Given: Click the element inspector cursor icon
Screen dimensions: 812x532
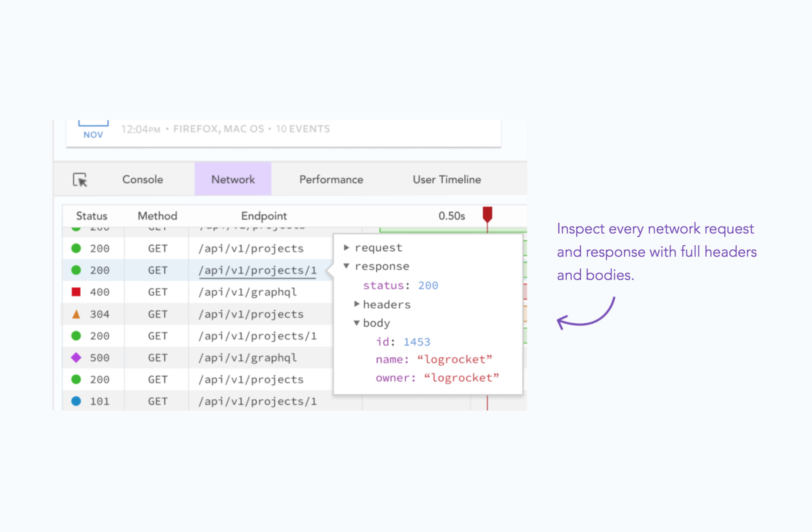Looking at the screenshot, I should [80, 179].
